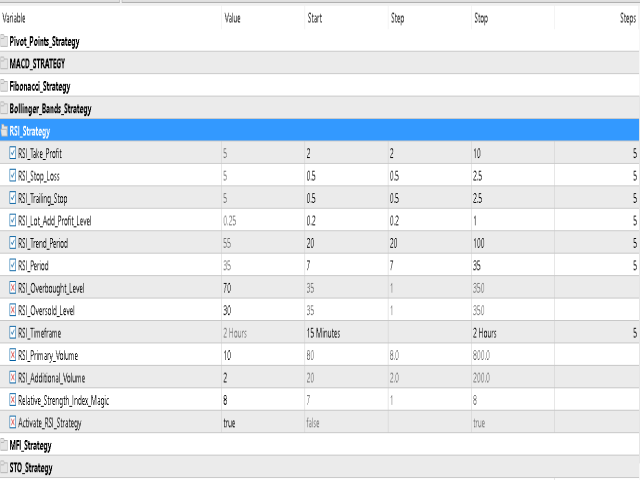Enable the Activate_RSI_Strategy checkbox
Screen dimensions: 640x480
(13, 422)
